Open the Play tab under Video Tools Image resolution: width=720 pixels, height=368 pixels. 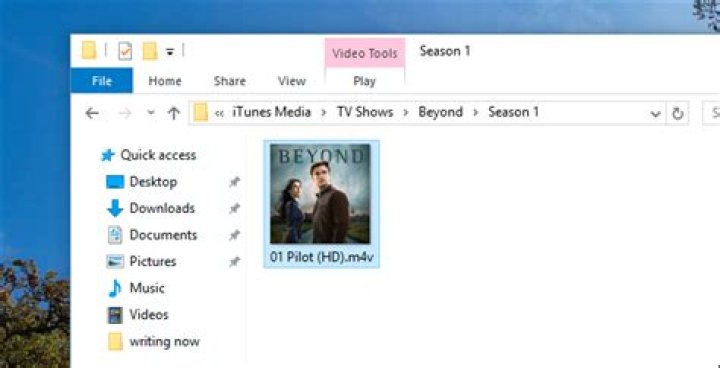pyautogui.click(x=365, y=81)
